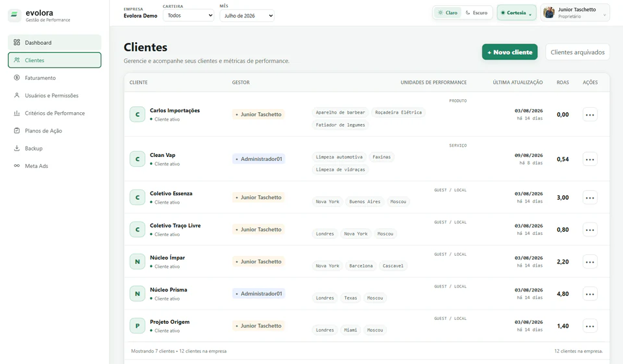This screenshot has height=364, width=623.
Task: Click the Limpeza automotiva tag
Action: coord(339,157)
